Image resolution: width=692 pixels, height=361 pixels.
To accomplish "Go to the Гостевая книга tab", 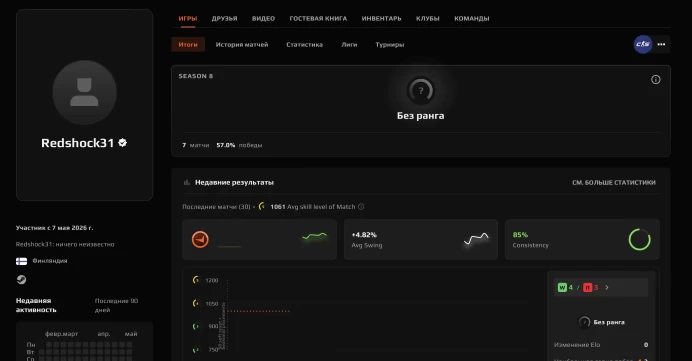I will coord(318,19).
